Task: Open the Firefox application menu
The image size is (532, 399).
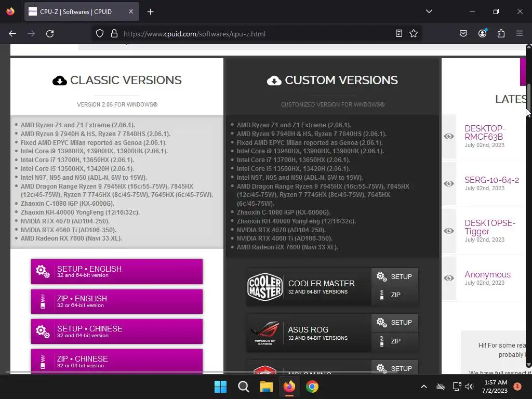Action: coord(520,33)
